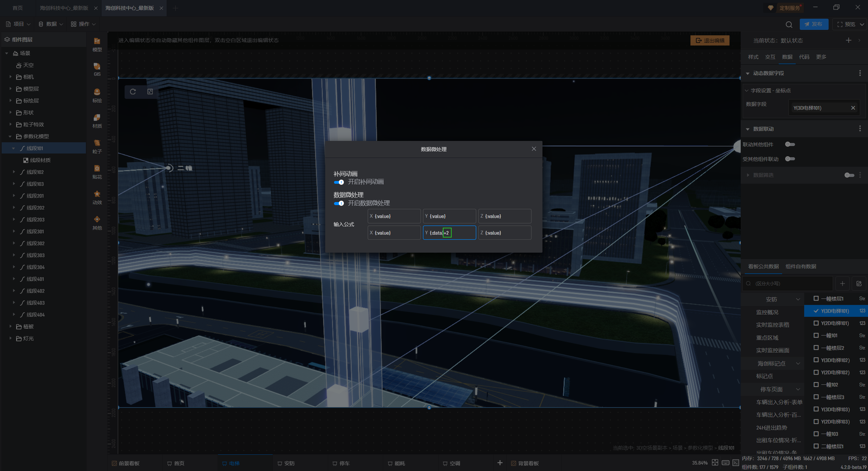Open the 组件自有数据 tab
Viewport: 868px width, 471px height.
pos(800,266)
